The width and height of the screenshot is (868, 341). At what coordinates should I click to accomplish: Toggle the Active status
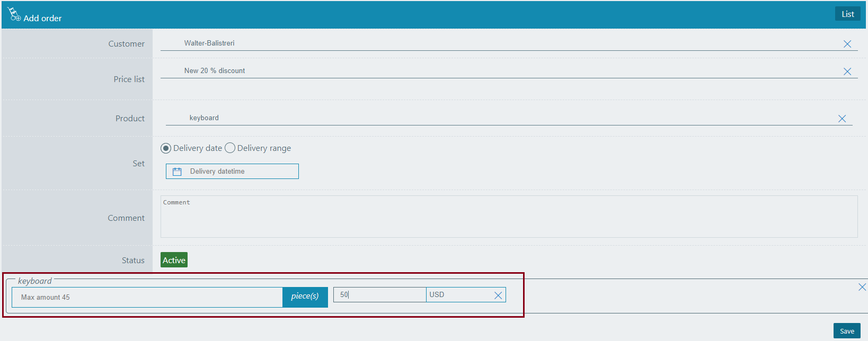point(174,260)
